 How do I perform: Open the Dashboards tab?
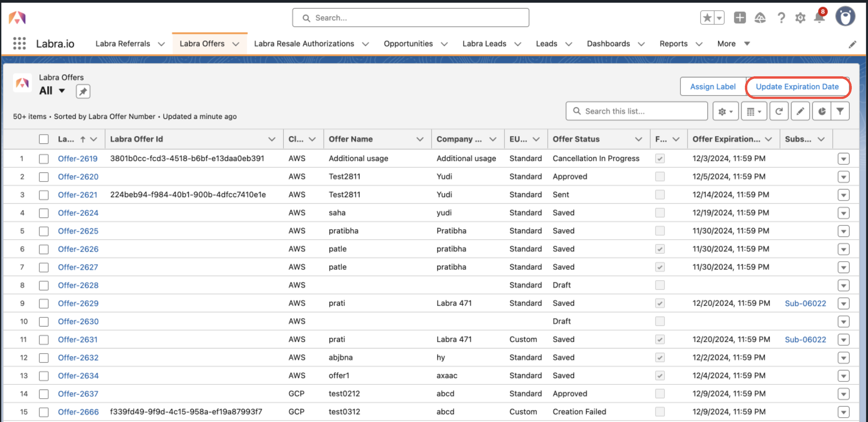[x=608, y=44]
